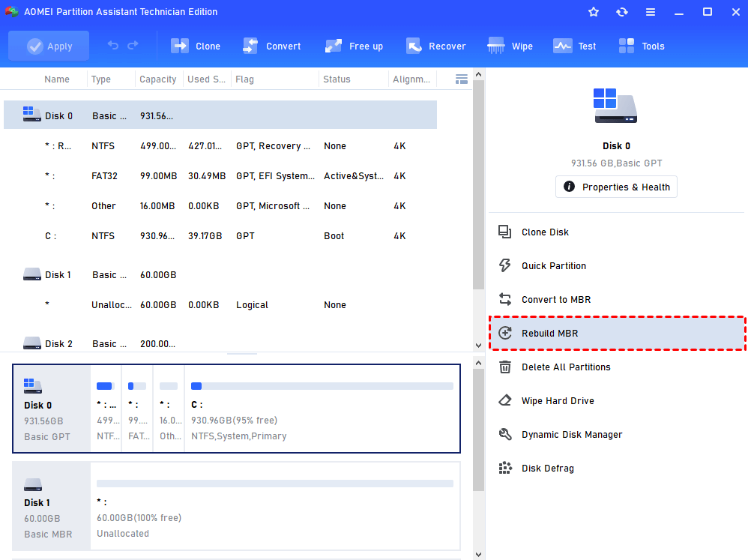Select the 99MB FAT block in disk map
The image size is (748, 560).
pyautogui.click(x=138, y=409)
